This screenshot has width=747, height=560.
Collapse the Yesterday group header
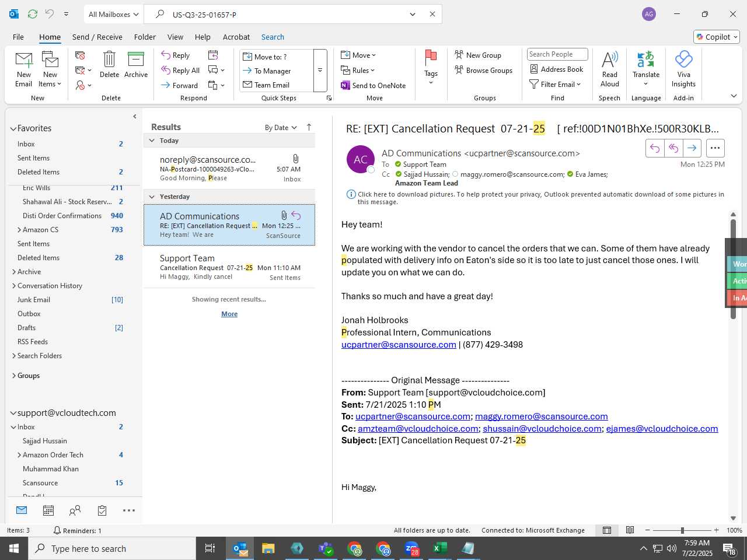152,197
